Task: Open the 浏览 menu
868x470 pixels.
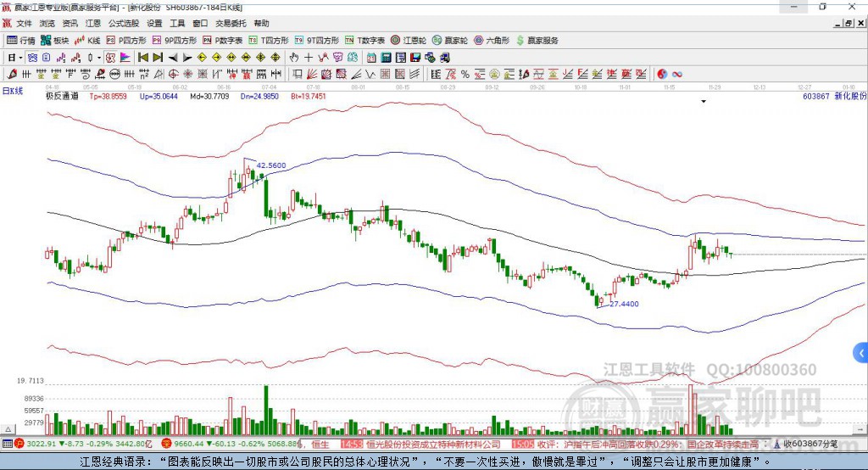Action: pos(47,23)
